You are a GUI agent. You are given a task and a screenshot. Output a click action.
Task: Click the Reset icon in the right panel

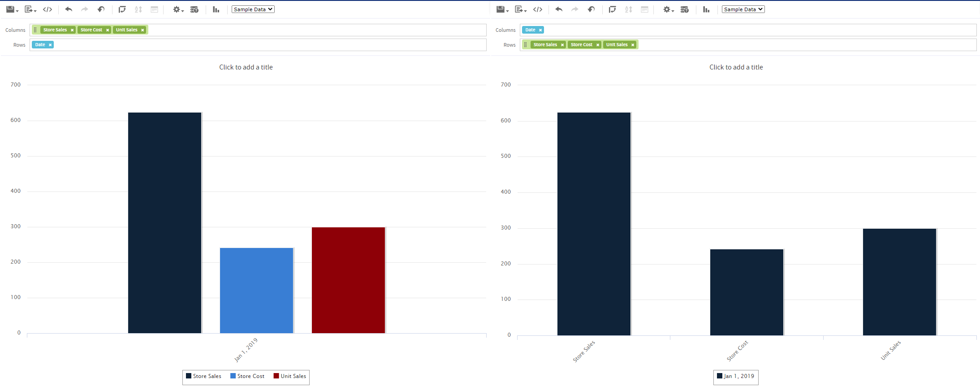591,9
